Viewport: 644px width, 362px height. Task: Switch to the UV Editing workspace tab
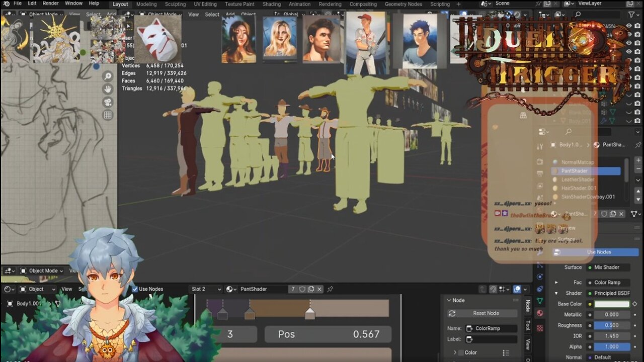(x=205, y=4)
